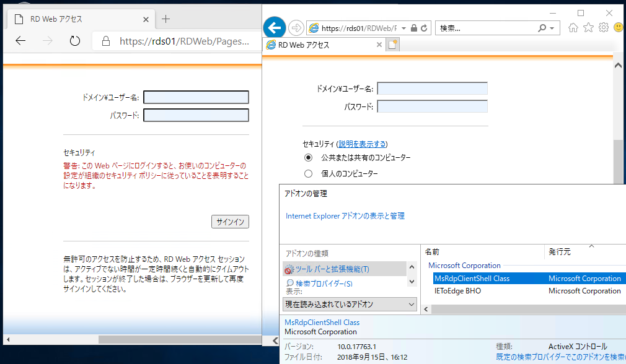Screen dimensions: 626x364
Task: Go back in the Edge browser window
Action: 20,41
